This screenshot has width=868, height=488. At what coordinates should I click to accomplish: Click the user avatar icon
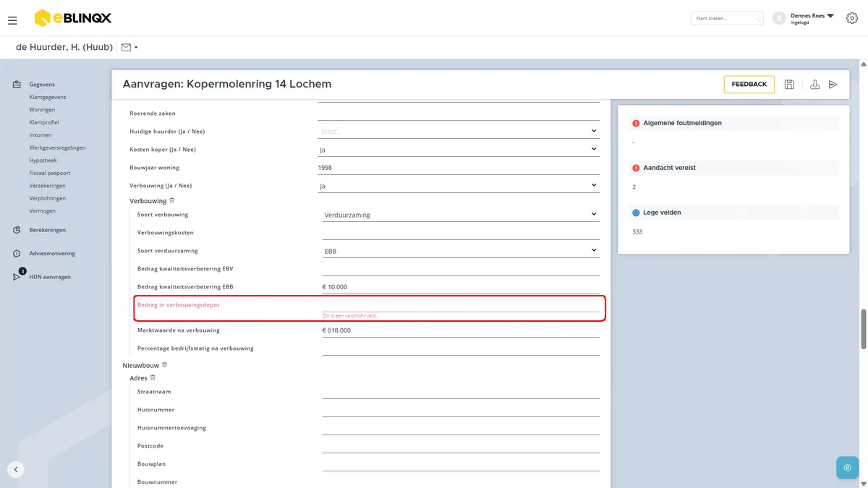tap(779, 18)
